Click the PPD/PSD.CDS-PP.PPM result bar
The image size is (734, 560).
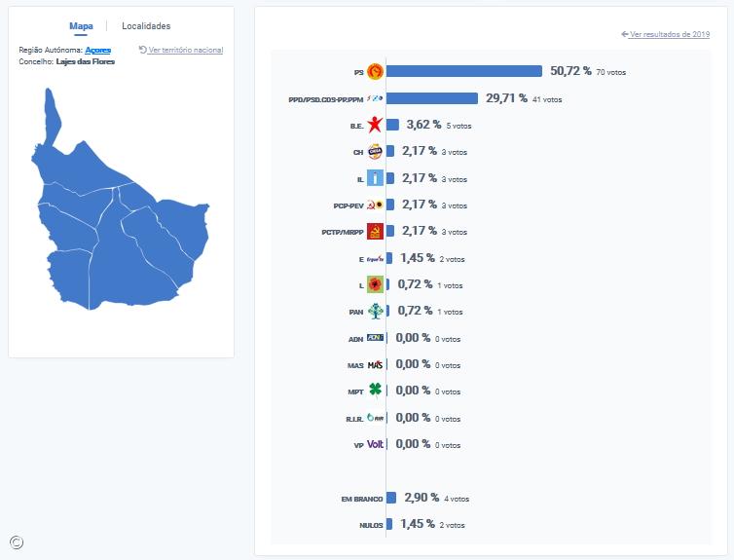point(432,98)
